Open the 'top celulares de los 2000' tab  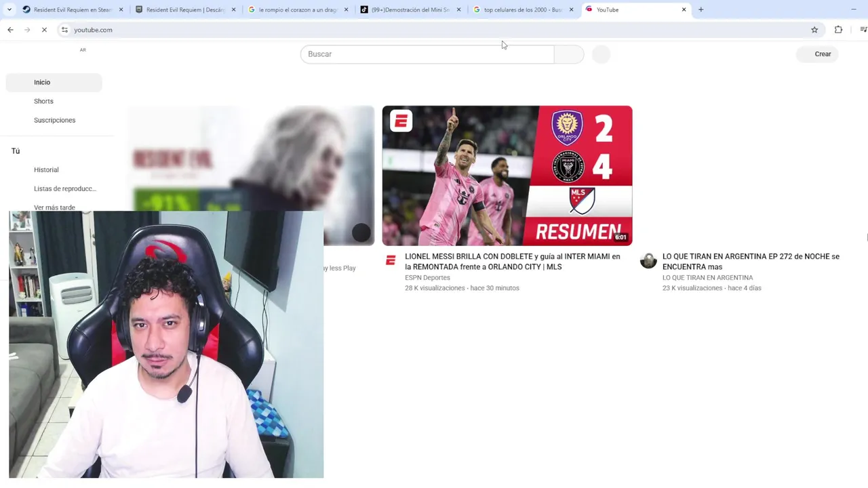tap(517, 9)
